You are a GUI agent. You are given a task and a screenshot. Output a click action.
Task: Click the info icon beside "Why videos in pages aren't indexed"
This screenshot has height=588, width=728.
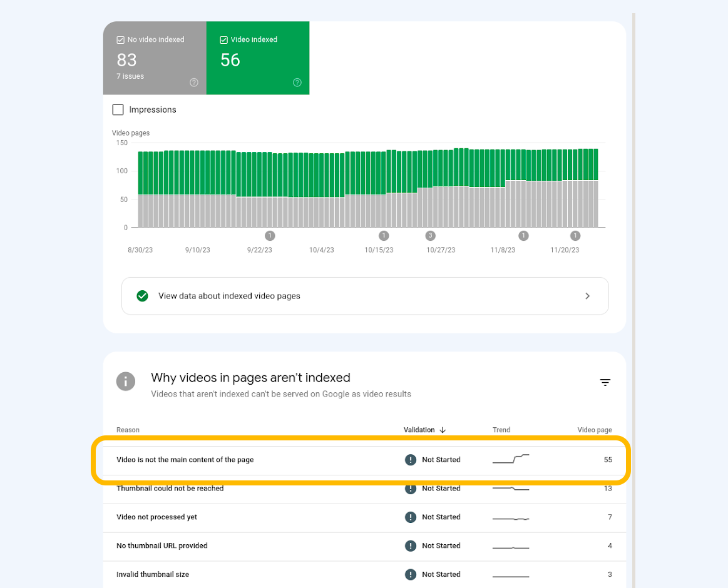coord(126,382)
